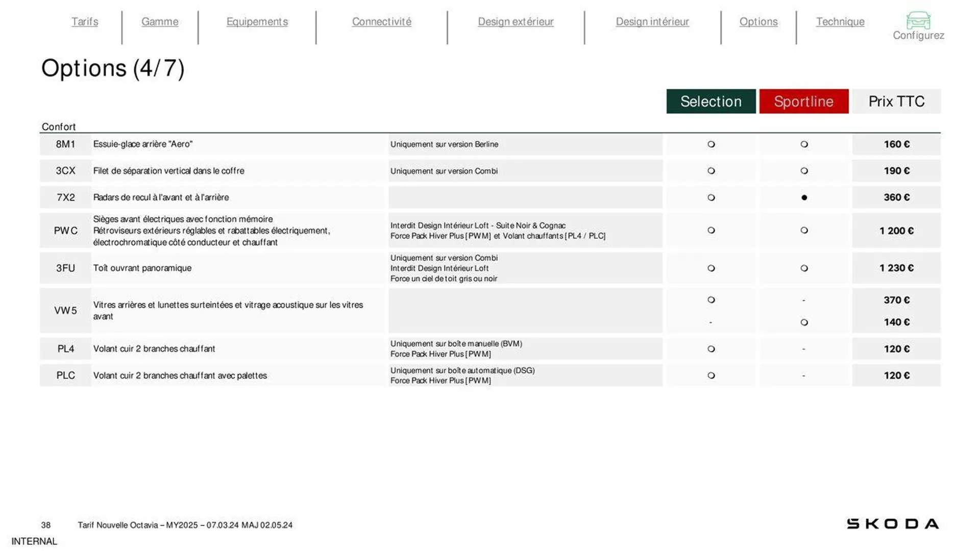Viewport: 980px width, 551px height.
Task: Select PL4 circle under Selection
Action: [711, 349]
